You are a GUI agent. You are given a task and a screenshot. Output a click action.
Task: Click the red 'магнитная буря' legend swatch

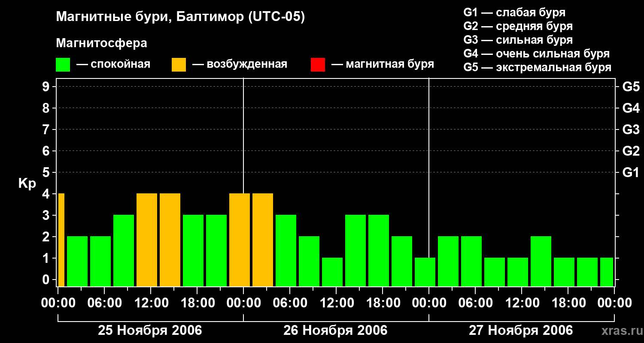point(318,65)
